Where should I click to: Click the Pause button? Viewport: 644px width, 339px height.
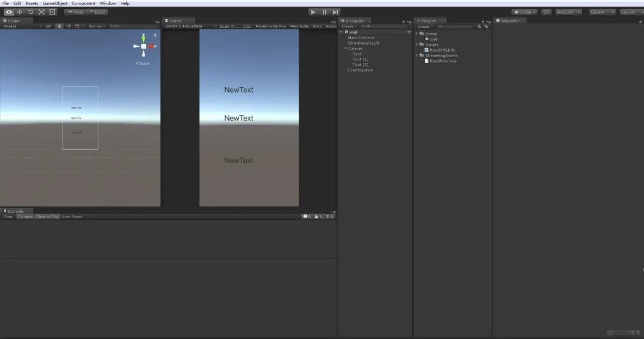point(325,13)
